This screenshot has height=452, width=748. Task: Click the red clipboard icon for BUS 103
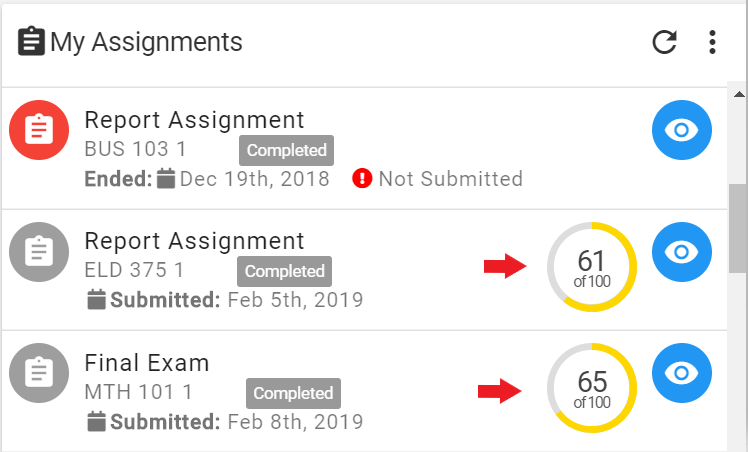(x=39, y=130)
